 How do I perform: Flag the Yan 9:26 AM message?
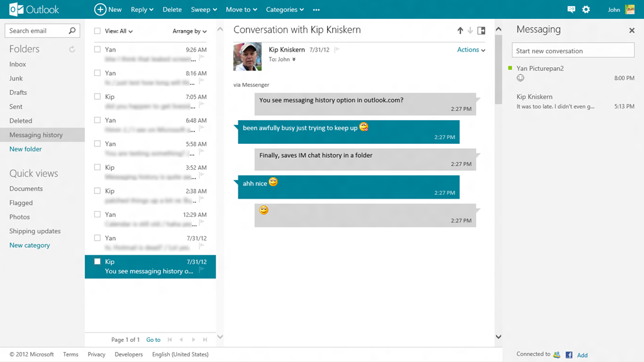(x=202, y=58)
